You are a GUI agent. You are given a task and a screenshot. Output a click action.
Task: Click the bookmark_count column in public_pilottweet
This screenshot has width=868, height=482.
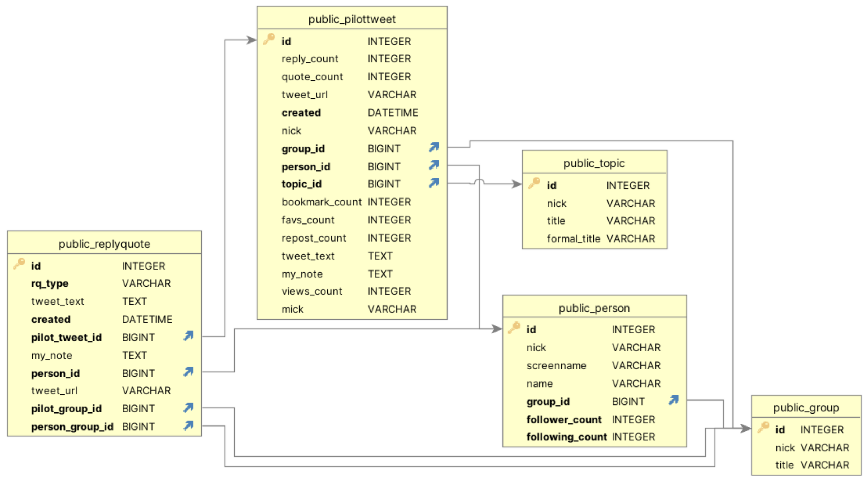[x=322, y=202]
